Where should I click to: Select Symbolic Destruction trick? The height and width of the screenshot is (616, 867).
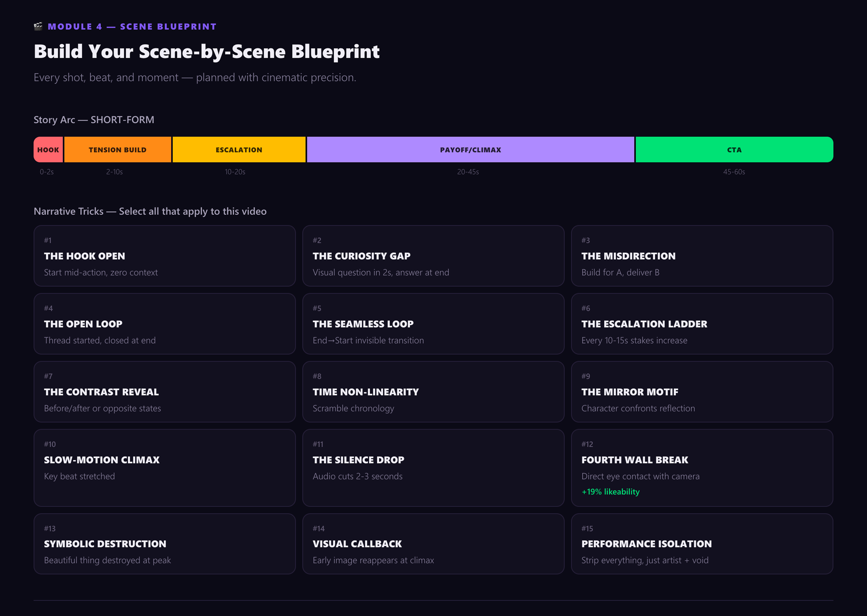pos(164,544)
